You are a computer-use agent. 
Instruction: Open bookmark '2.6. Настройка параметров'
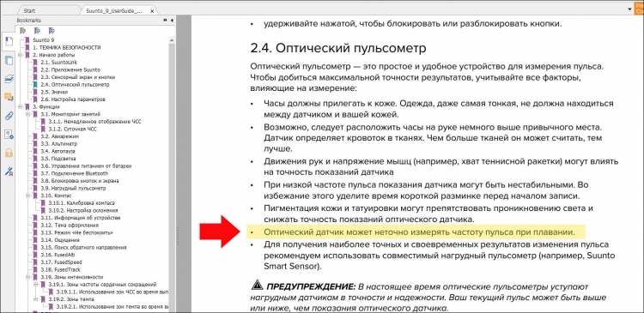73,99
